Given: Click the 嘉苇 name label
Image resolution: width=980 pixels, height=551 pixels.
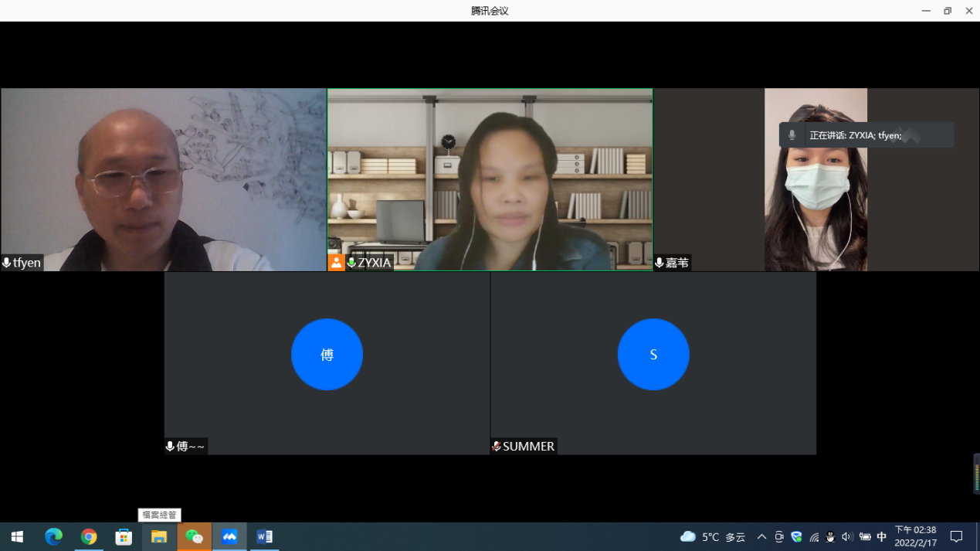Looking at the screenshot, I should [677, 263].
